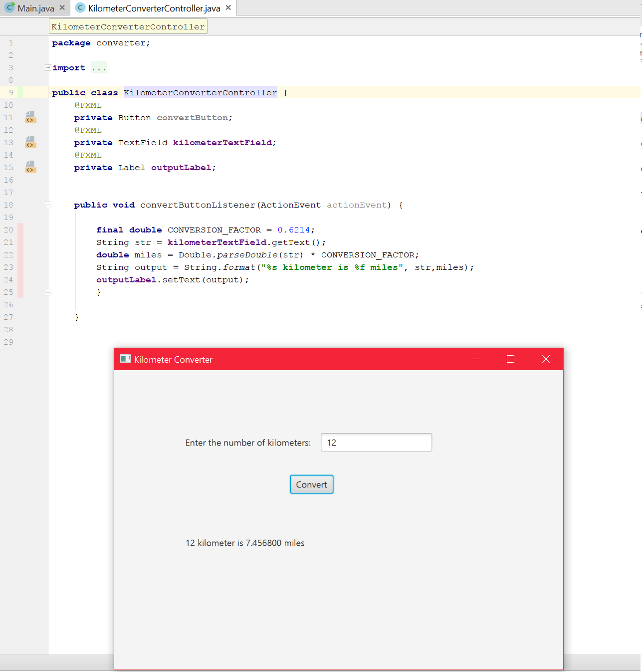Click the "%s kilometer is %f miles" string
Viewport: 642px width, 672px height.
[332, 267]
